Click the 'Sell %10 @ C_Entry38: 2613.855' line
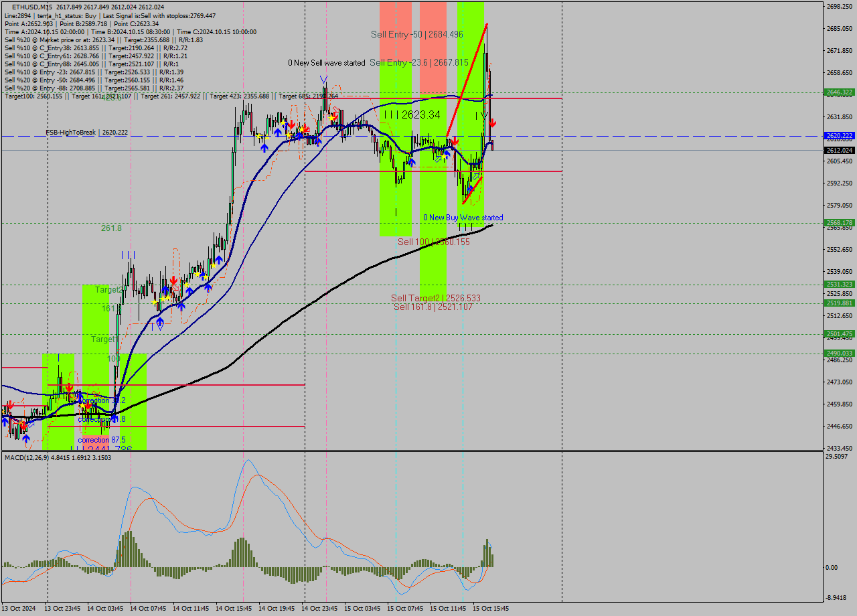 (96, 48)
